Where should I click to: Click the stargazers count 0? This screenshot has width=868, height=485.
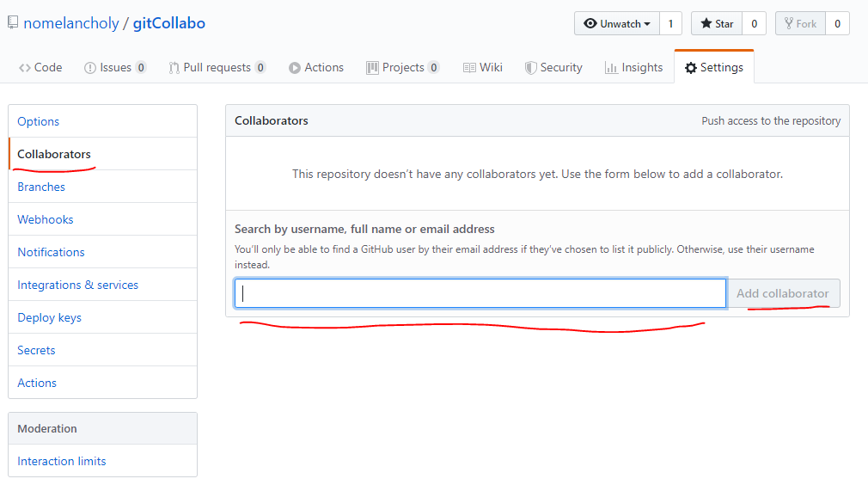coord(754,24)
